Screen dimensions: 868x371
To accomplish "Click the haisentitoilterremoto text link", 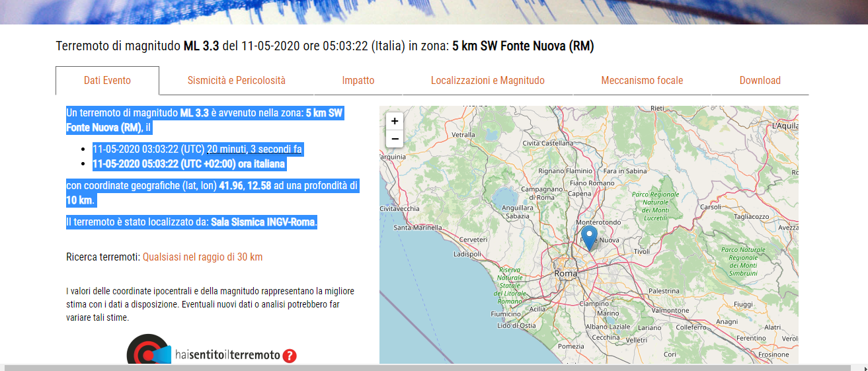I will (x=227, y=356).
